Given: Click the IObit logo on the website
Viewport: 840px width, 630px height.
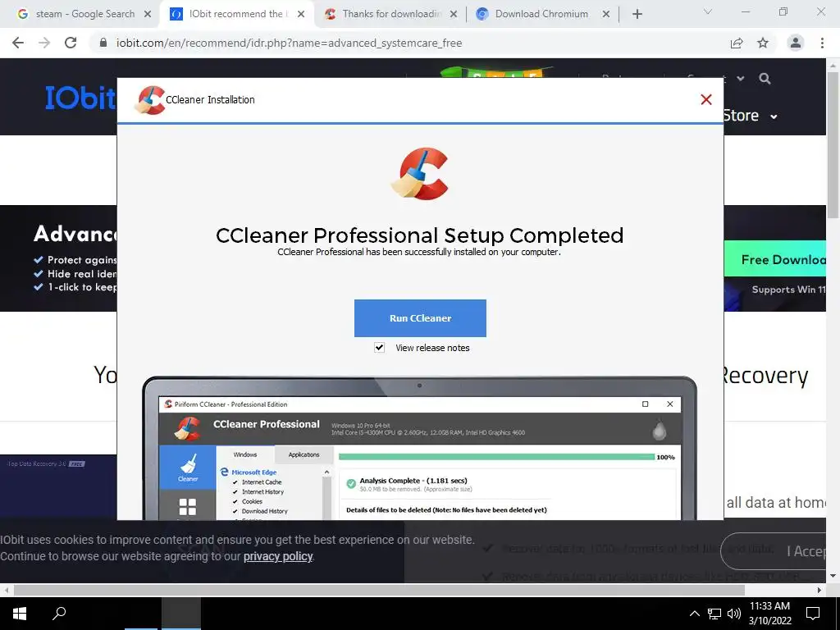Looking at the screenshot, I should pos(80,98).
